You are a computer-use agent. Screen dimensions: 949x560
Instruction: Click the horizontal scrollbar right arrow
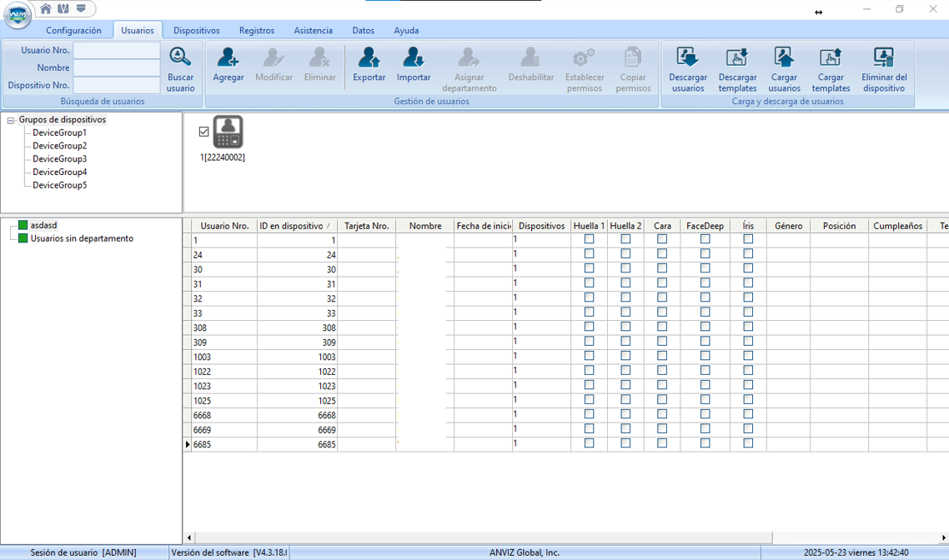point(943,537)
